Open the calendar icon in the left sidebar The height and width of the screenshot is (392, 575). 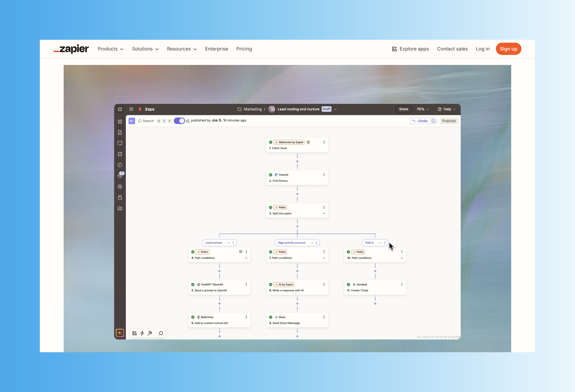(x=120, y=154)
